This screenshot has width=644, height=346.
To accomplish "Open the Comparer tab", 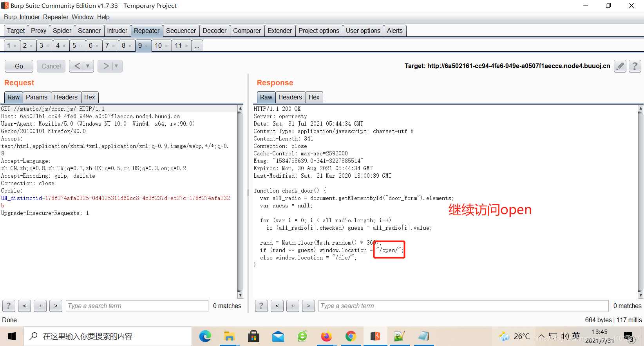I will 247,31.
